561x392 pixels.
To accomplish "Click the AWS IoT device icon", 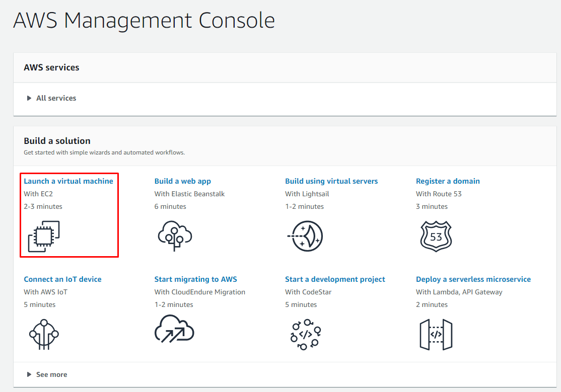I will 44,335.
